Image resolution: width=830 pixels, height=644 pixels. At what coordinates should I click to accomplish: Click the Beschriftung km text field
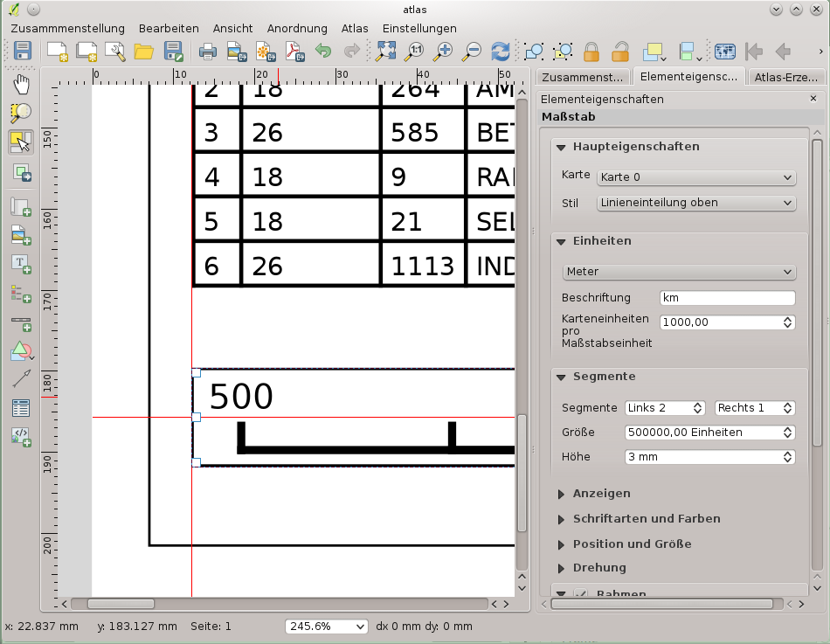click(728, 298)
